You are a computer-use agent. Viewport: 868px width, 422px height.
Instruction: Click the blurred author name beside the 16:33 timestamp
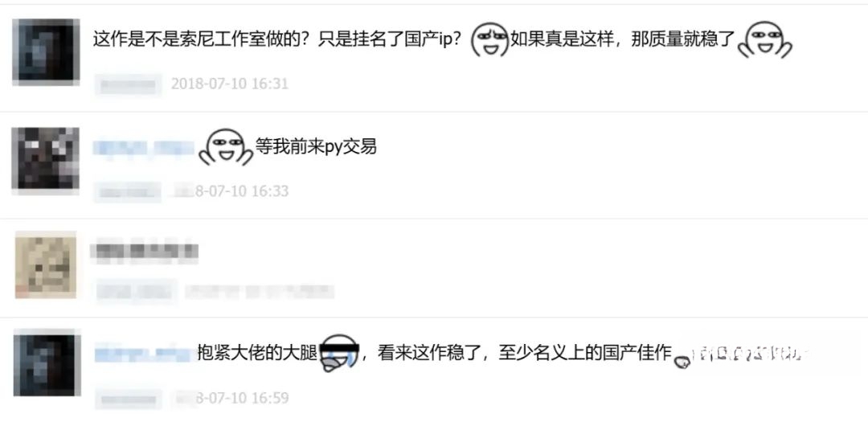(x=128, y=191)
